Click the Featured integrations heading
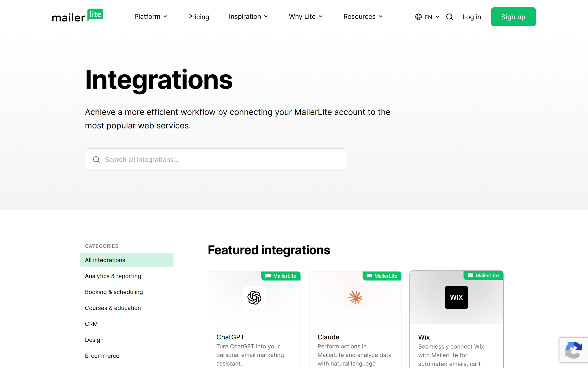 pos(269,250)
